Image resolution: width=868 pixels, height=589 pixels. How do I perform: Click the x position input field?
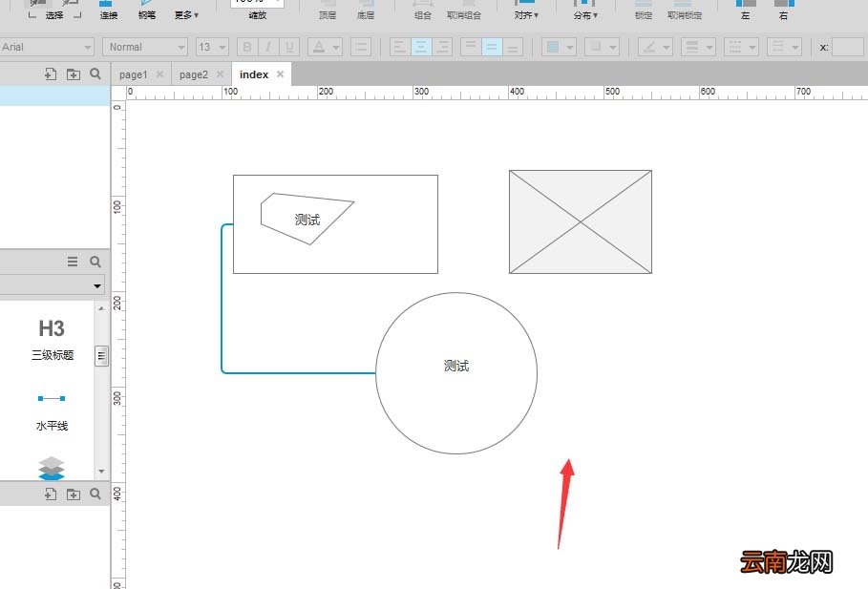click(x=848, y=47)
